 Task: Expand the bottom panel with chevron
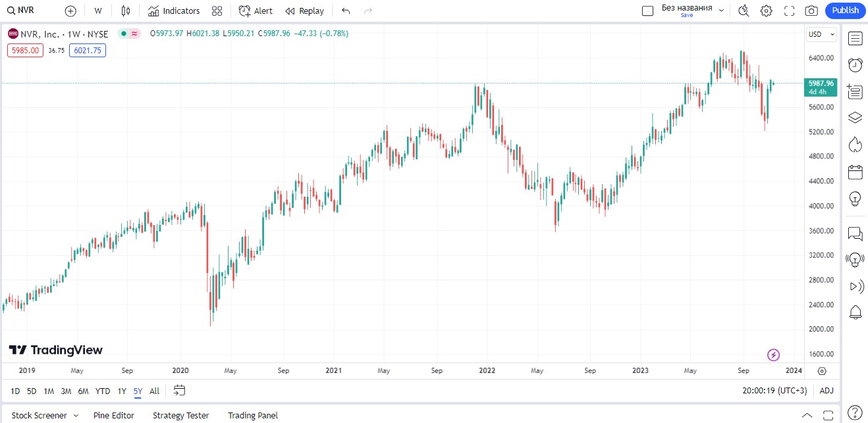pyautogui.click(x=807, y=416)
